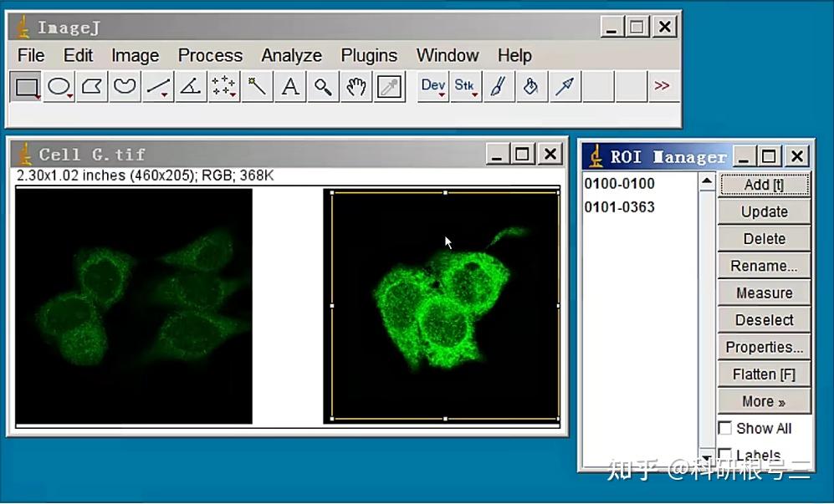The image size is (834, 504).
Task: Select the color picker dropper tool
Action: [x=389, y=86]
